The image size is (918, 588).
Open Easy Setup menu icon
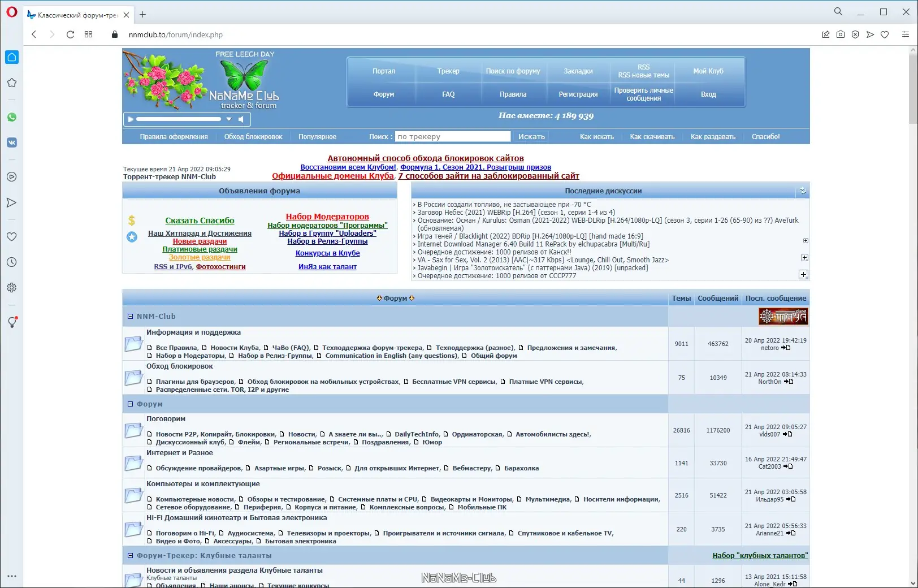click(905, 34)
